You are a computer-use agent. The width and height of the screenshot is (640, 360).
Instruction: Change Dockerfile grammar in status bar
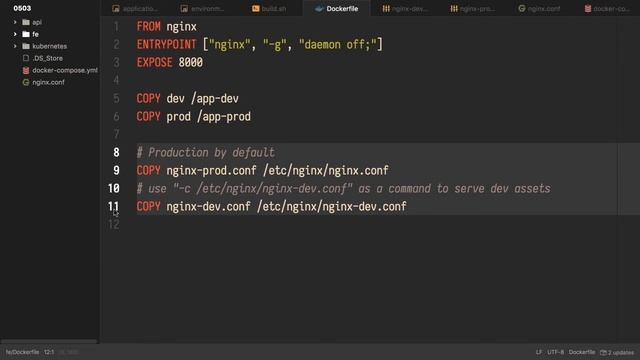click(582, 352)
